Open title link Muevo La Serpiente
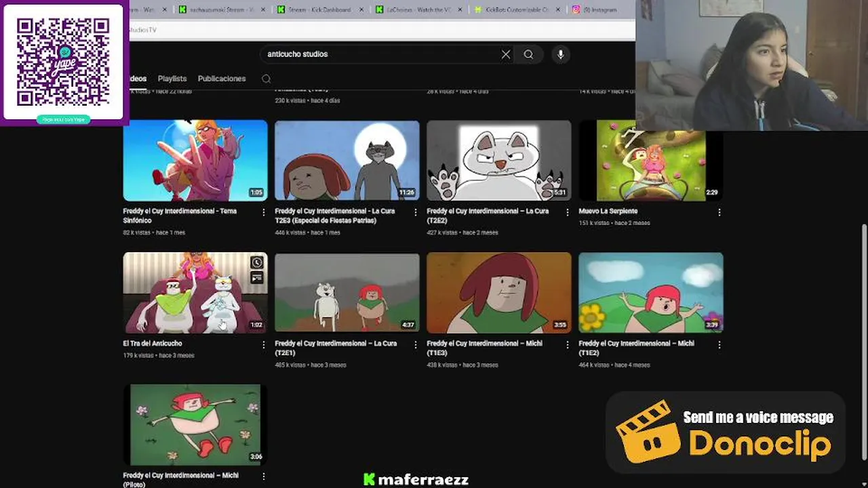The width and height of the screenshot is (868, 488). (608, 211)
